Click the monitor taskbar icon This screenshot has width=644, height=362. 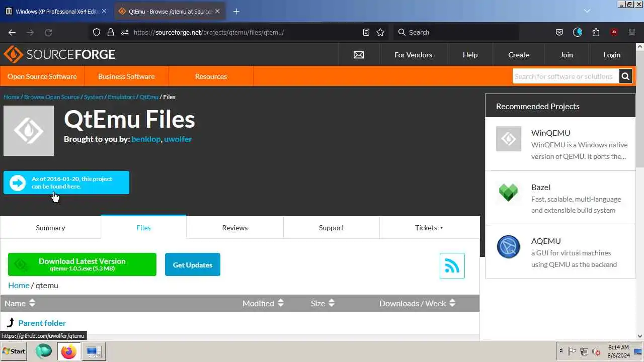(94, 351)
